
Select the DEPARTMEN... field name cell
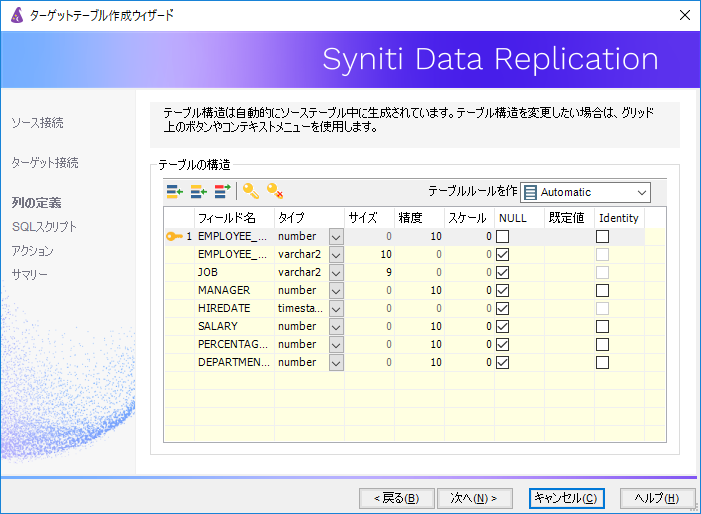pos(234,362)
